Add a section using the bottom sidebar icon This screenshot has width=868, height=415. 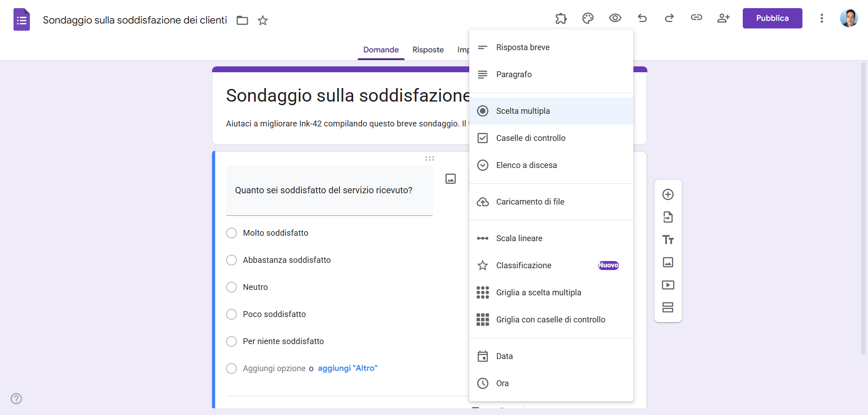click(x=668, y=308)
